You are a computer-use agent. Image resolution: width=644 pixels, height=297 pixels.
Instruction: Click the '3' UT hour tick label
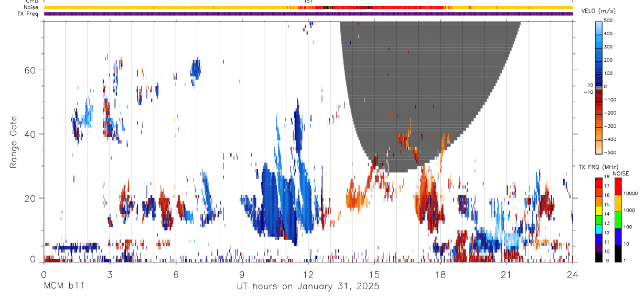pos(110,274)
